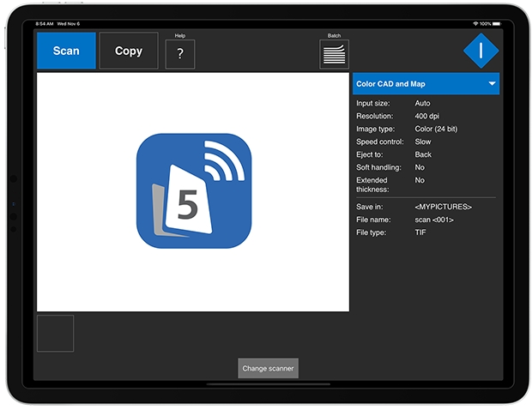Select the File type TIF option
Viewport: 532px width, 410px height.
[420, 232]
